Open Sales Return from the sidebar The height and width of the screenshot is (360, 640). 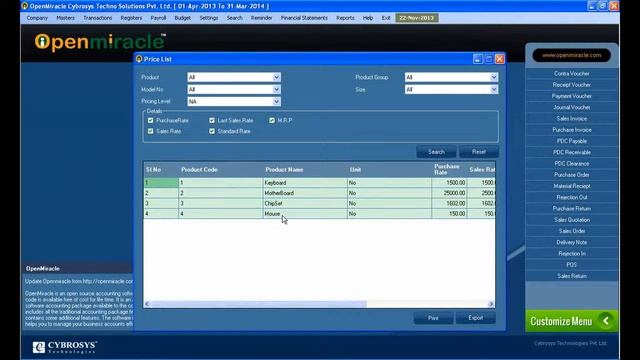(x=571, y=276)
